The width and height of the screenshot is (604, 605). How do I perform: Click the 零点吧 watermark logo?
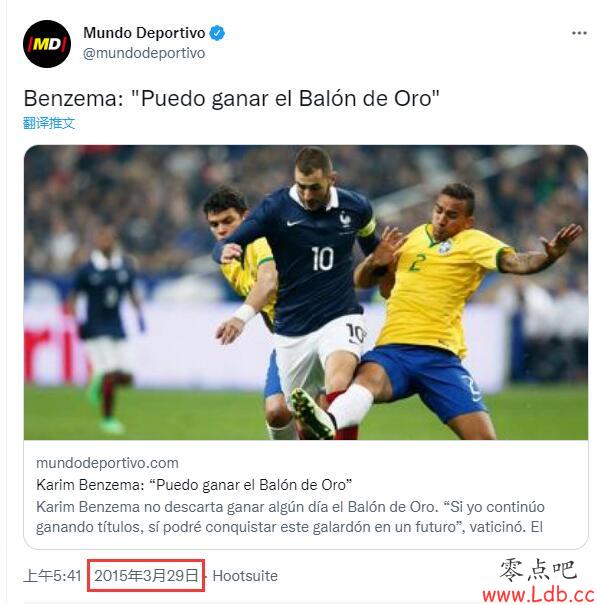pos(538,570)
